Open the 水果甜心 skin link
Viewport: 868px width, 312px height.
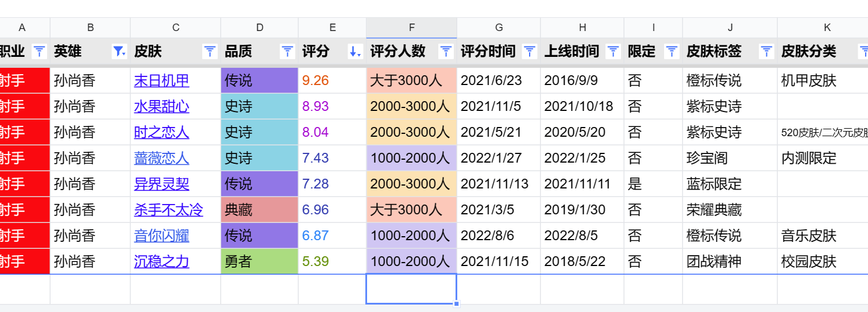[x=161, y=106]
